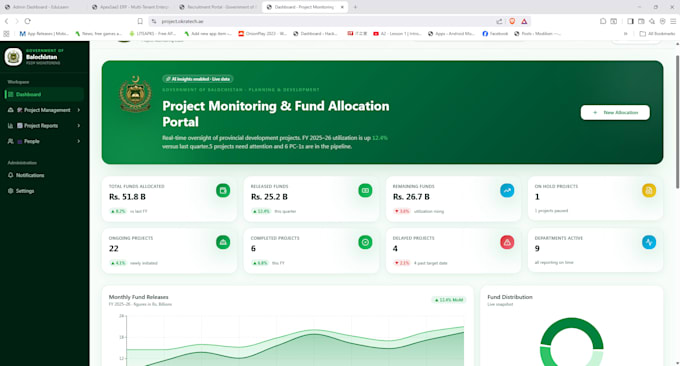Click the Delayed Projects warning icon
Viewport: 680px width, 366px height.
click(x=507, y=242)
